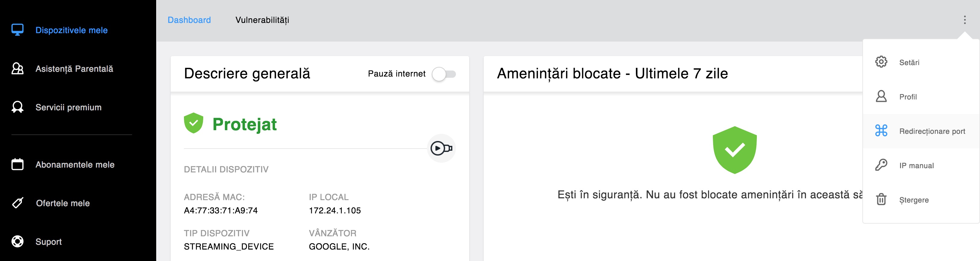Click the Abonamentele mele calendar icon

click(x=17, y=164)
